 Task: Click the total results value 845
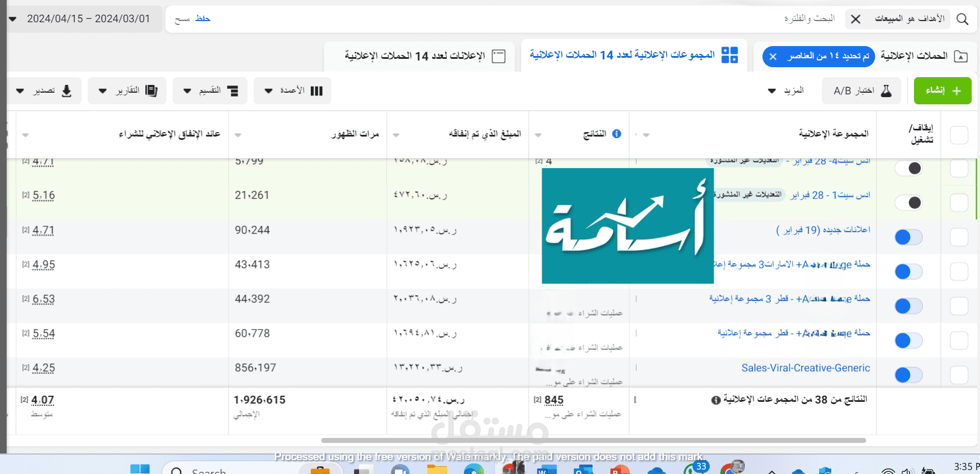[x=554, y=400]
